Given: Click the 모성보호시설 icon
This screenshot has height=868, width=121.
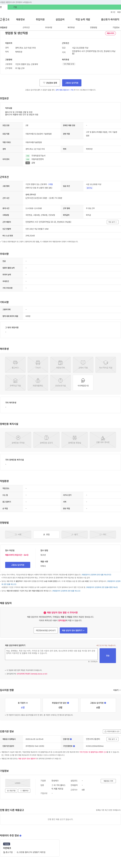Looking at the screenshot, I should (x=60, y=382).
